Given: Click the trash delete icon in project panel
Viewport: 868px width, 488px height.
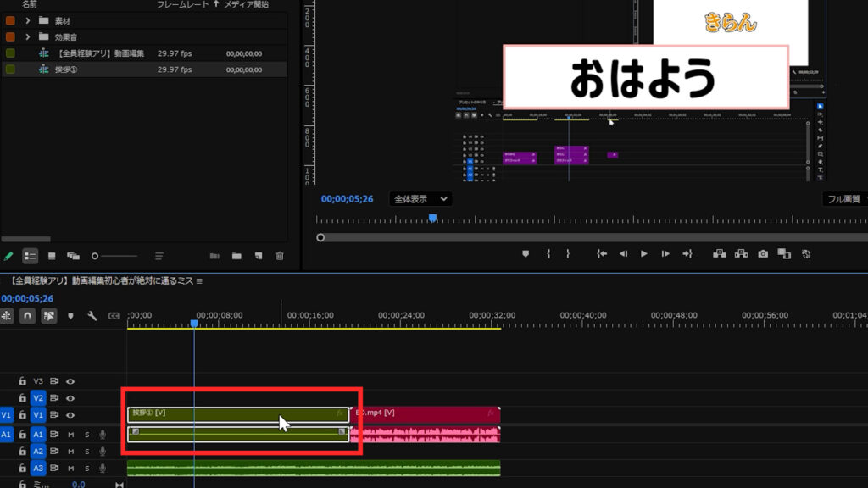Looking at the screenshot, I should [280, 256].
